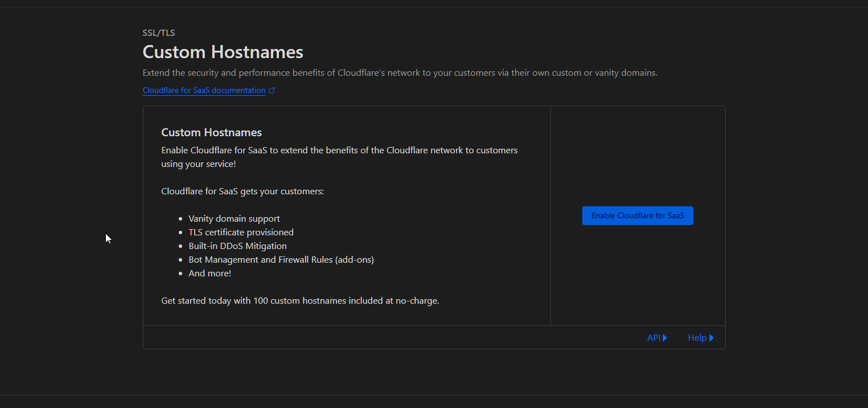Screen dimensions: 868x408
Task: Click the triangle arrow next to API
Action: [665, 338]
